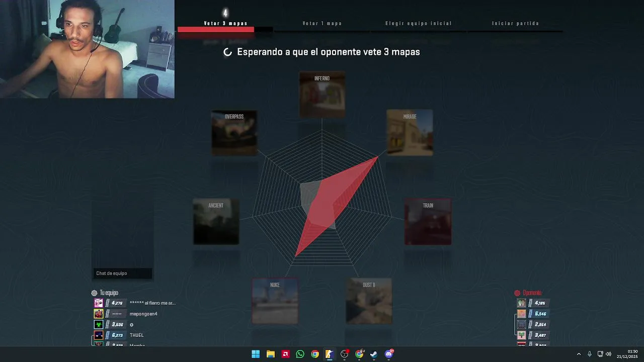
Task: Click the streamer webcam overlay
Action: click(87, 49)
